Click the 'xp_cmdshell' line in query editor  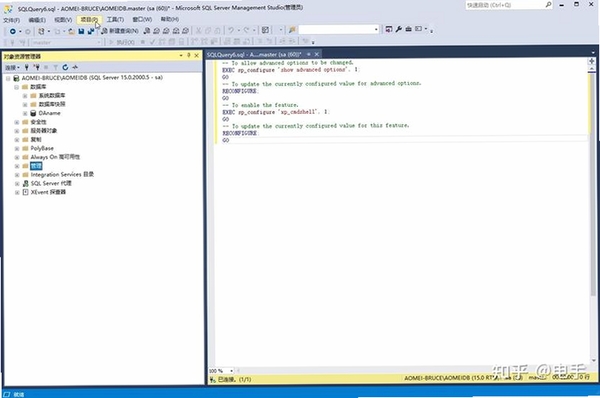(x=275, y=112)
